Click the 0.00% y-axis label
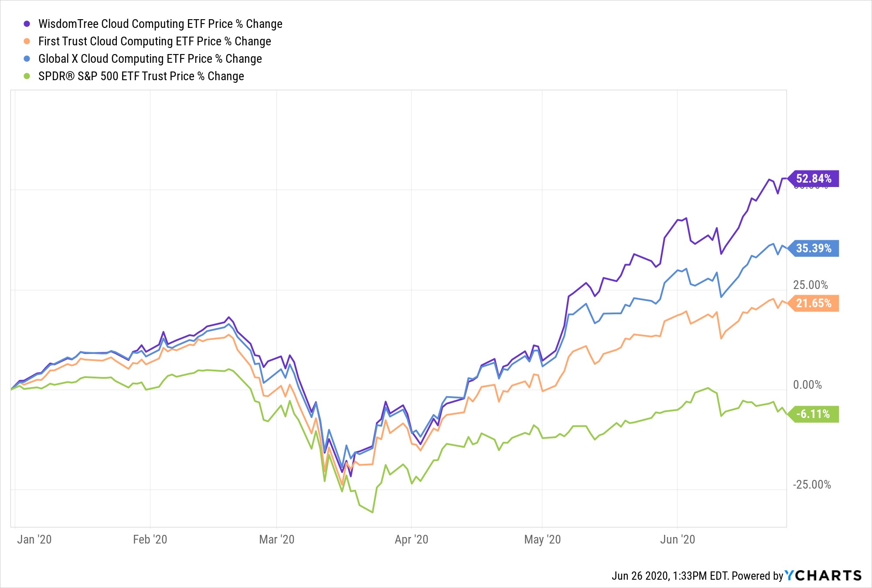 click(x=807, y=385)
